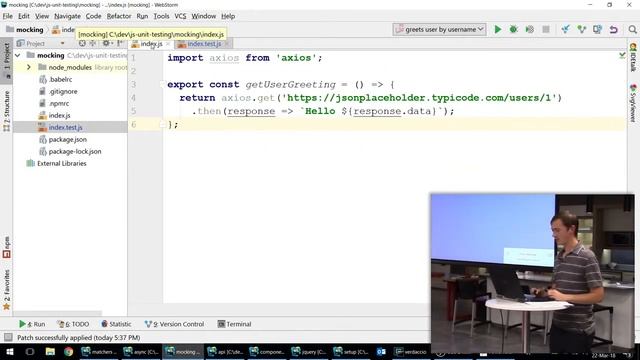Stop the running process
Image resolution: width=640 pixels, height=360 pixels.
click(x=546, y=29)
